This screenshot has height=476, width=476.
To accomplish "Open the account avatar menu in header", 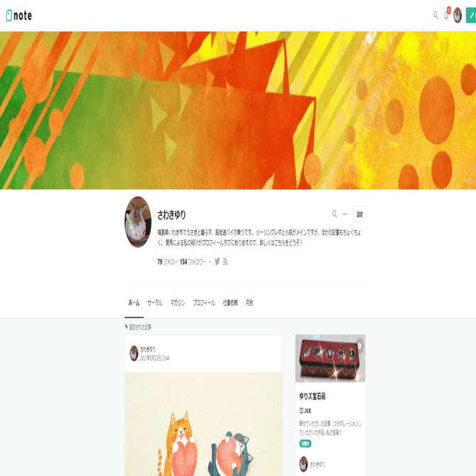I will click(458, 15).
